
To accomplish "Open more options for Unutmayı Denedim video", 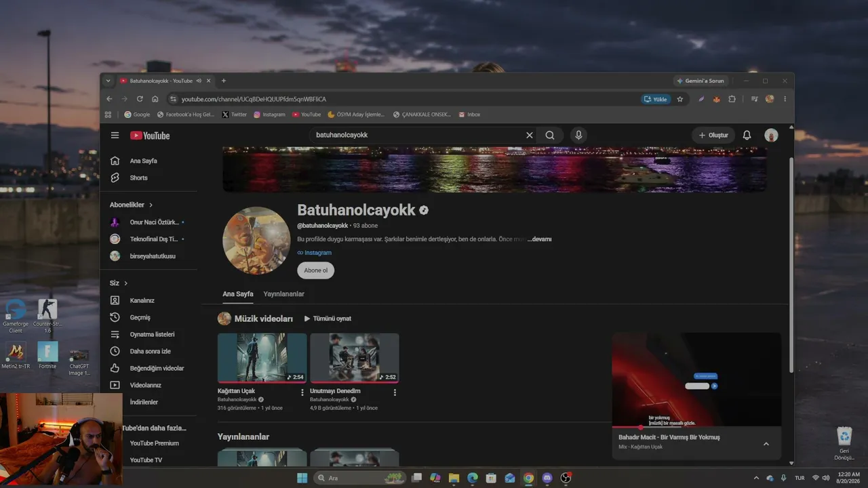I will (395, 392).
